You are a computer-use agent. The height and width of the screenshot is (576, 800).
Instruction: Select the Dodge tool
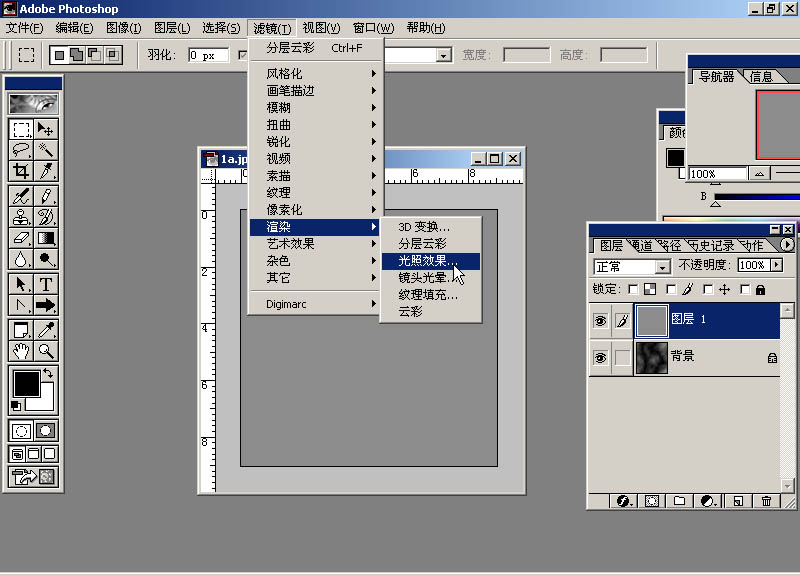tap(45, 259)
